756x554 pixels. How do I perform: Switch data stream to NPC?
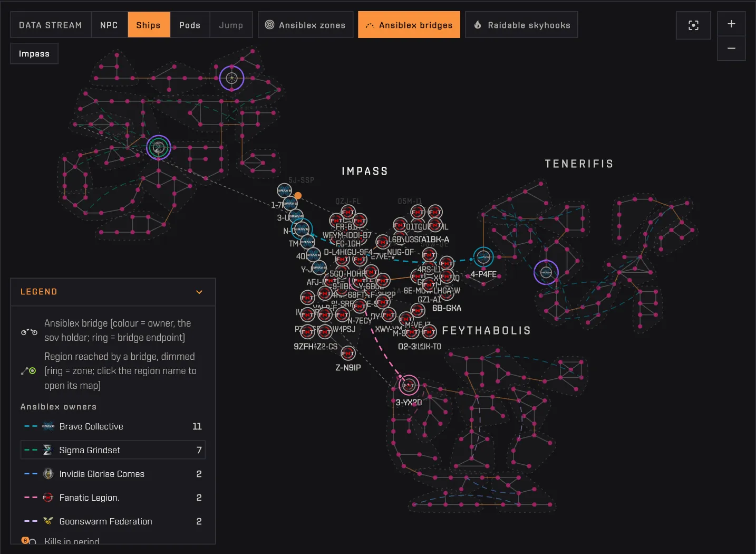tap(109, 25)
